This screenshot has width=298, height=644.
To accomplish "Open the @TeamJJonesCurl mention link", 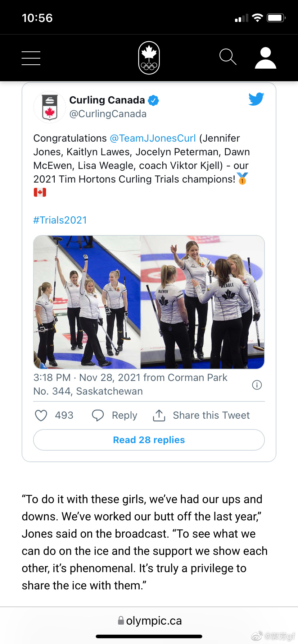I will pyautogui.click(x=153, y=138).
